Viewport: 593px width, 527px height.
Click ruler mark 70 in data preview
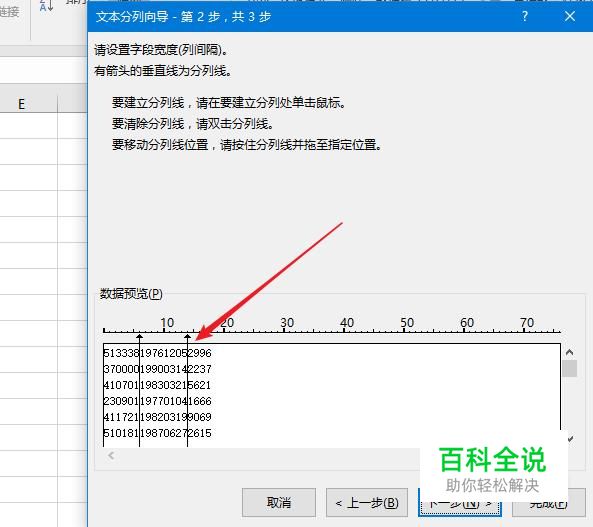coord(527,323)
